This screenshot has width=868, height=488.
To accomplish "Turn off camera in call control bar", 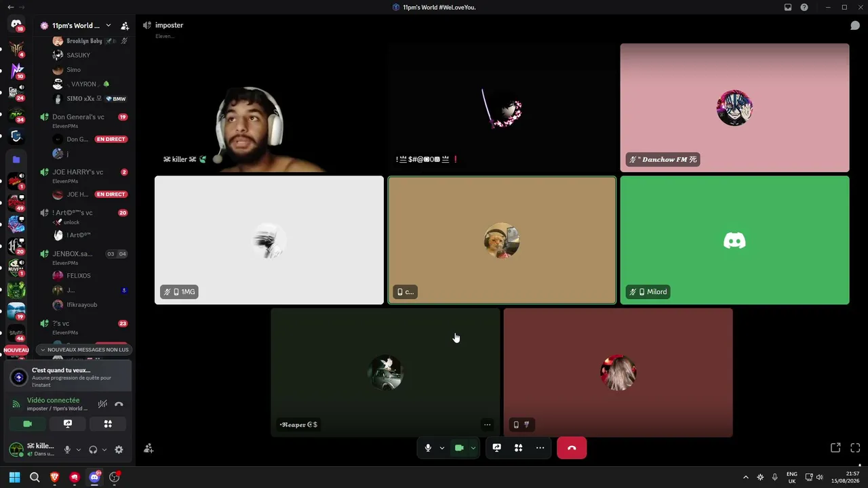I will click(x=459, y=448).
